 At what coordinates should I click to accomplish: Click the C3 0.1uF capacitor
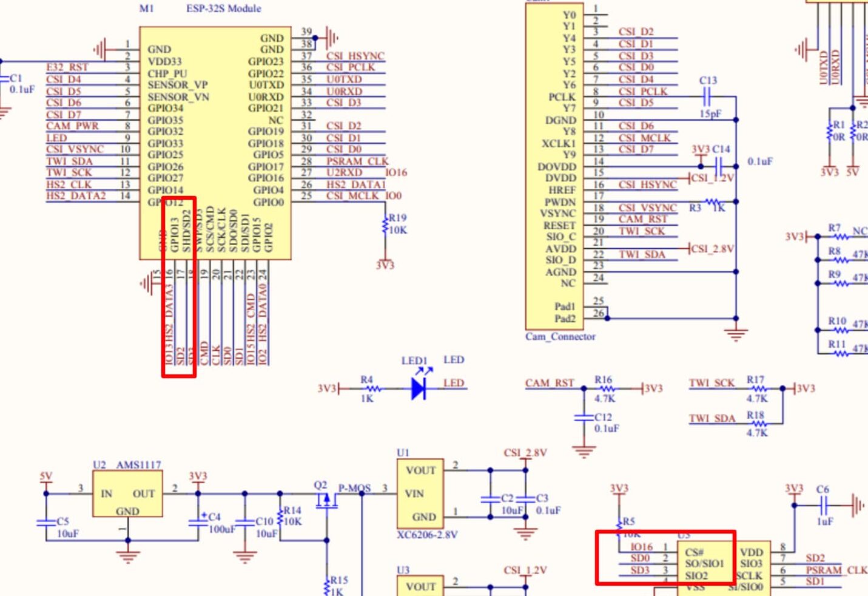(x=525, y=499)
